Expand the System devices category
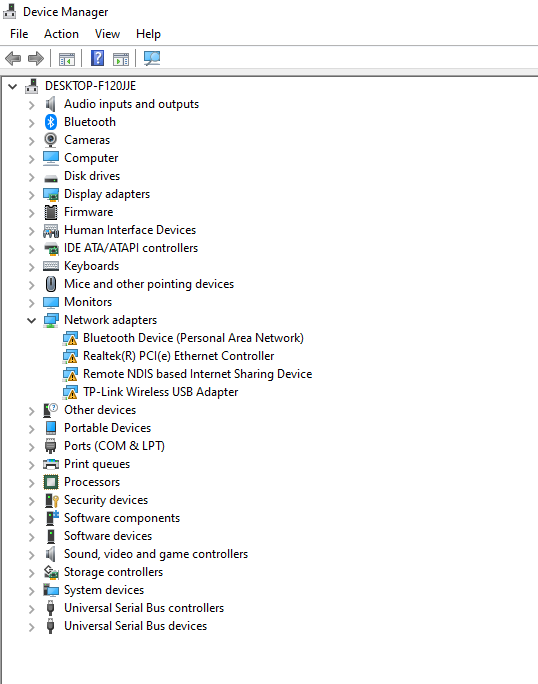The height and width of the screenshot is (684, 538). pyautogui.click(x=31, y=591)
